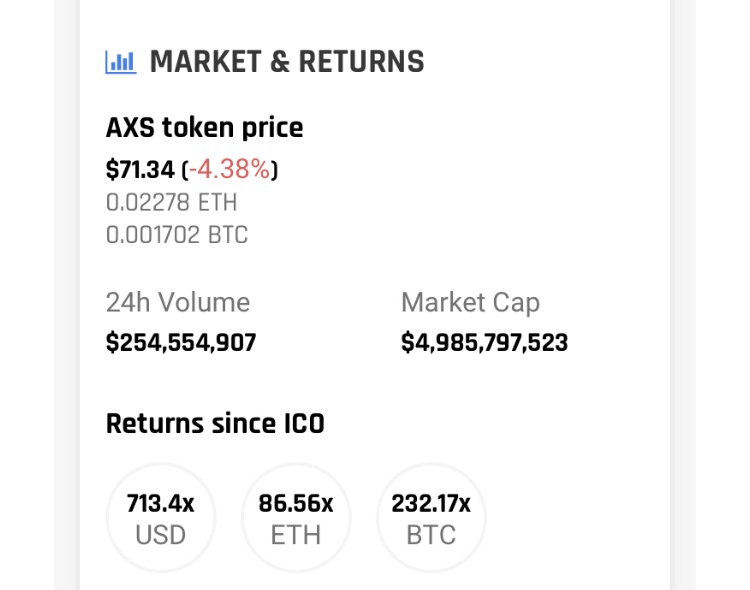Viewport: 750px width, 590px height.
Task: Click the blue bar chart icon
Action: [121, 62]
